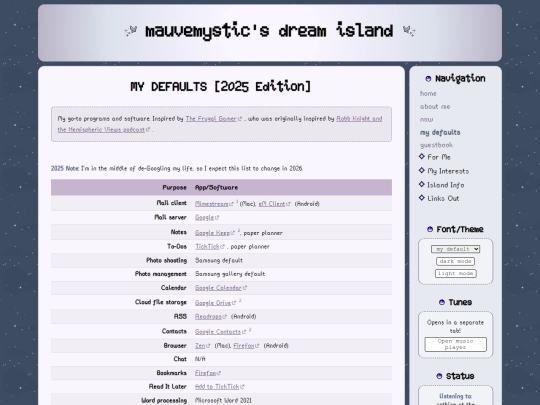Image resolution: width=540 pixels, height=405 pixels.
Task: Go to the 'about me' page
Action: (435, 106)
